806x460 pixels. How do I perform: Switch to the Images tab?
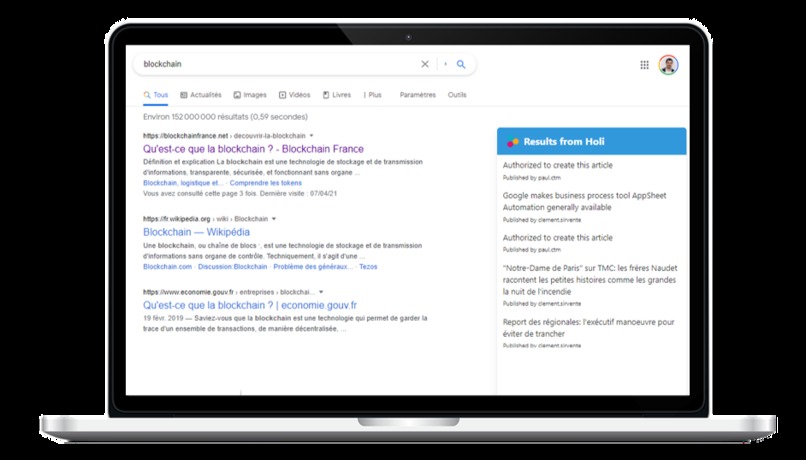coord(250,95)
